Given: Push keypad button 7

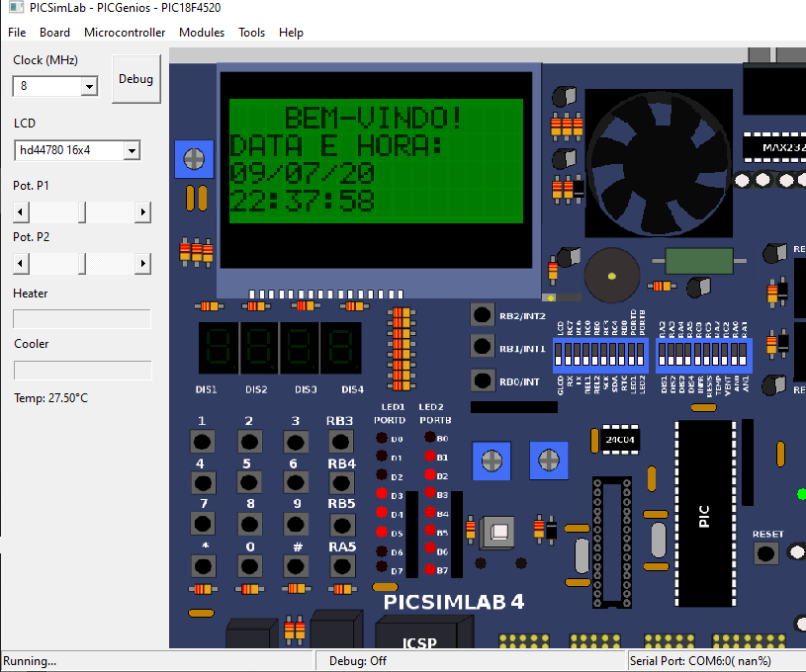Looking at the screenshot, I should coord(202,524).
